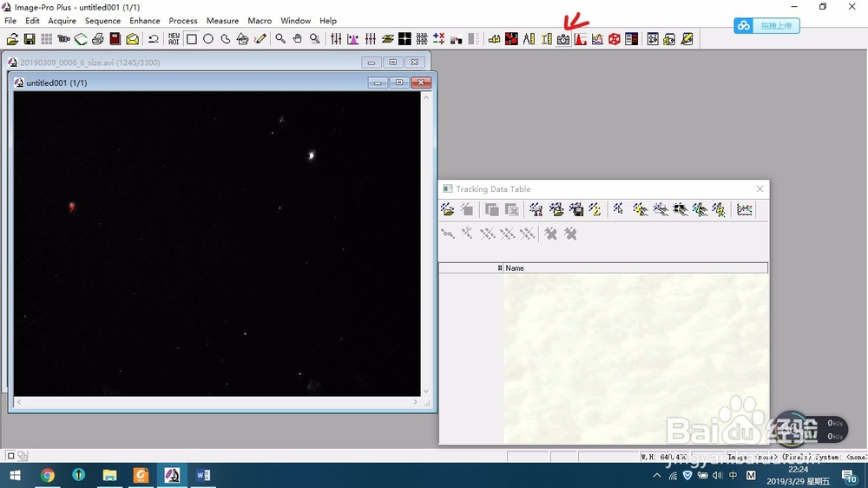
Task: Click the scanner acquire icon
Action: pyautogui.click(x=81, y=39)
